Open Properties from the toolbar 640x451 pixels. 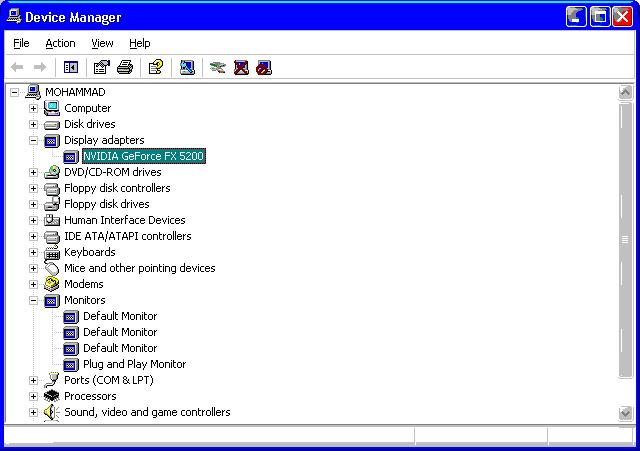click(102, 67)
